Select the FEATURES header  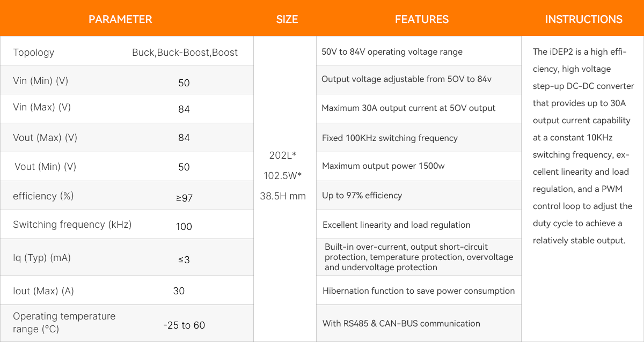pos(422,19)
